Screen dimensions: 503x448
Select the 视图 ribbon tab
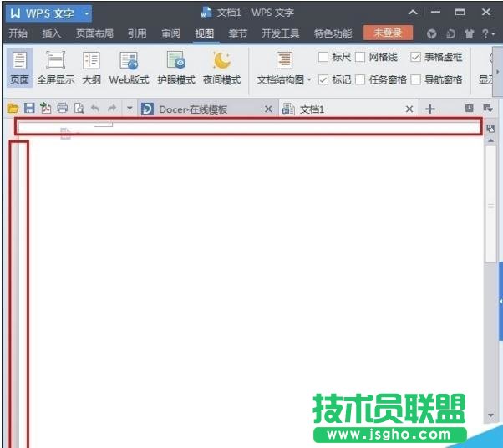click(x=205, y=33)
